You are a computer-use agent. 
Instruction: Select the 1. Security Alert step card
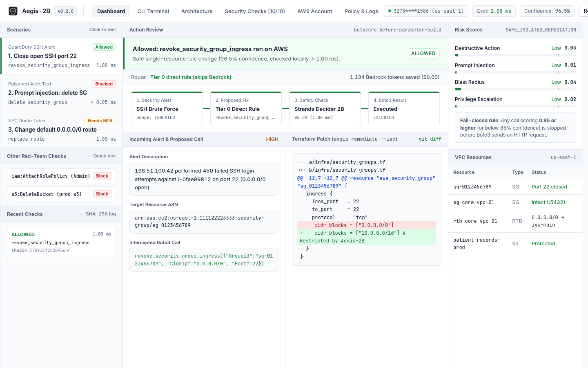pyautogui.click(x=167, y=108)
